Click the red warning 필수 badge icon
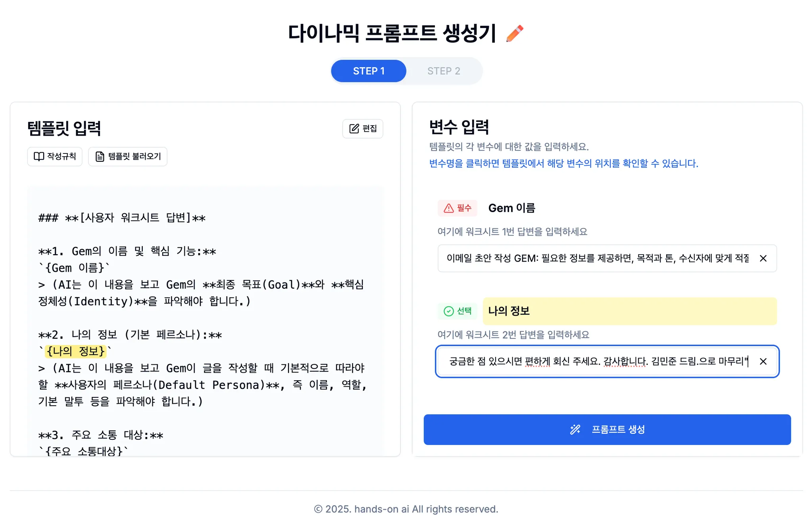Image resolution: width=812 pixels, height=525 pixels. [x=448, y=208]
